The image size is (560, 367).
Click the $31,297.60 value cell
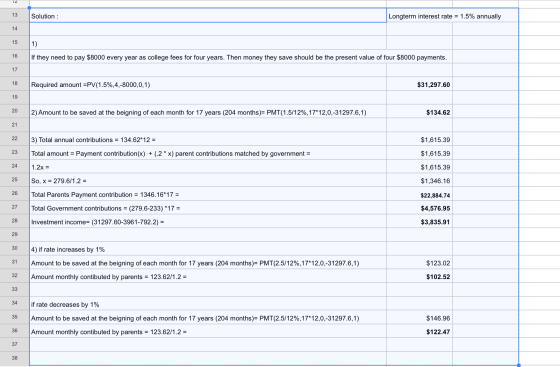(x=419, y=84)
